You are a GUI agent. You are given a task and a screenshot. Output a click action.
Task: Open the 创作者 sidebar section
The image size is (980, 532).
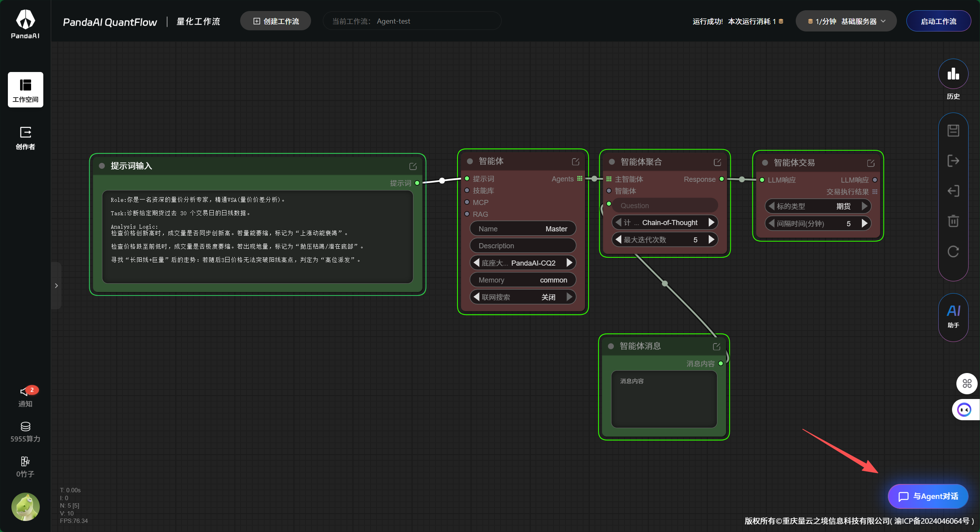pyautogui.click(x=25, y=138)
